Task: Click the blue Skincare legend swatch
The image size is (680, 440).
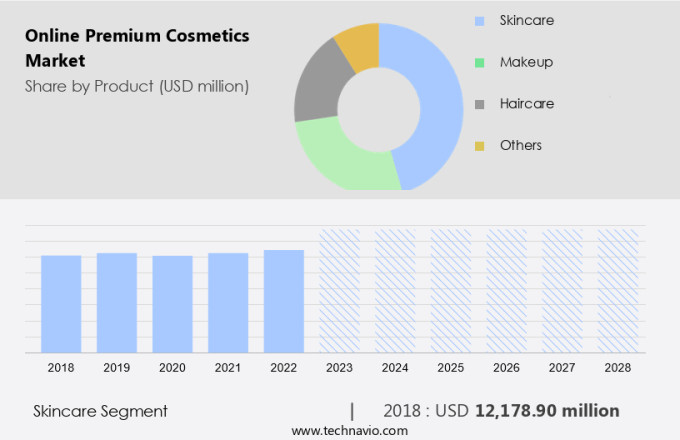Action: pyautogui.click(x=479, y=20)
